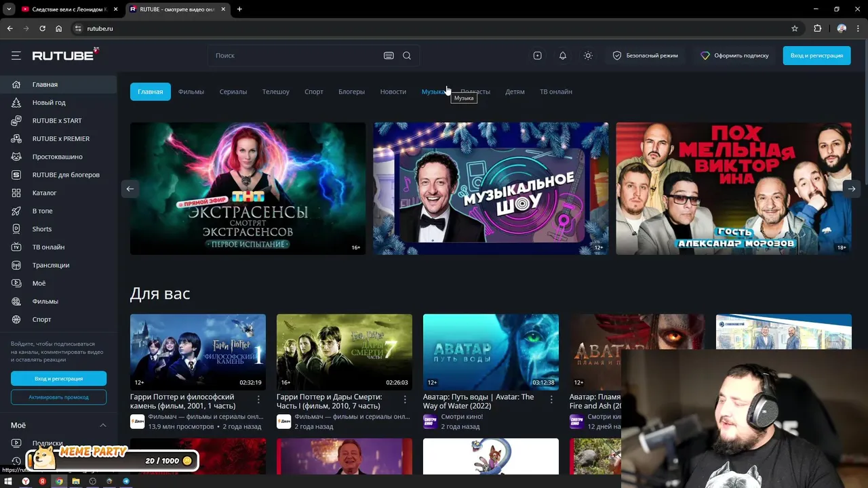Select the Фильмы category tab
Screen dimensions: 868x488
(x=191, y=91)
